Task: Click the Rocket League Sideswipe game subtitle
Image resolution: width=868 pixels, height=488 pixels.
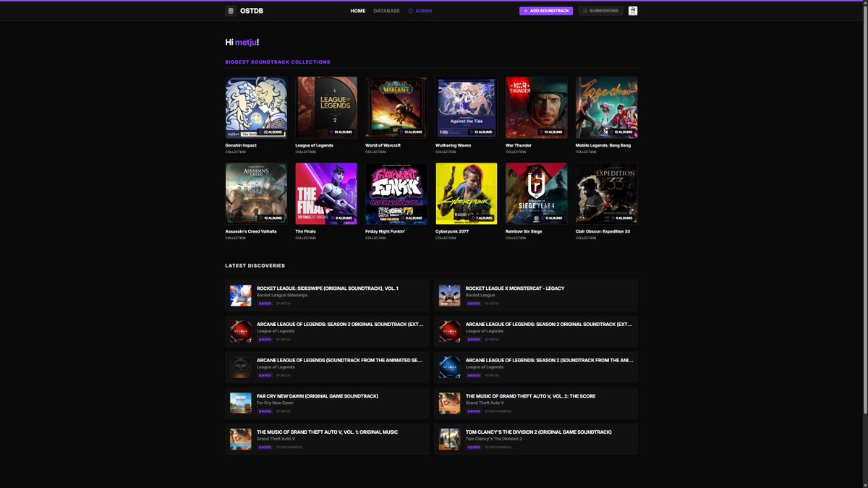Action: click(282, 295)
